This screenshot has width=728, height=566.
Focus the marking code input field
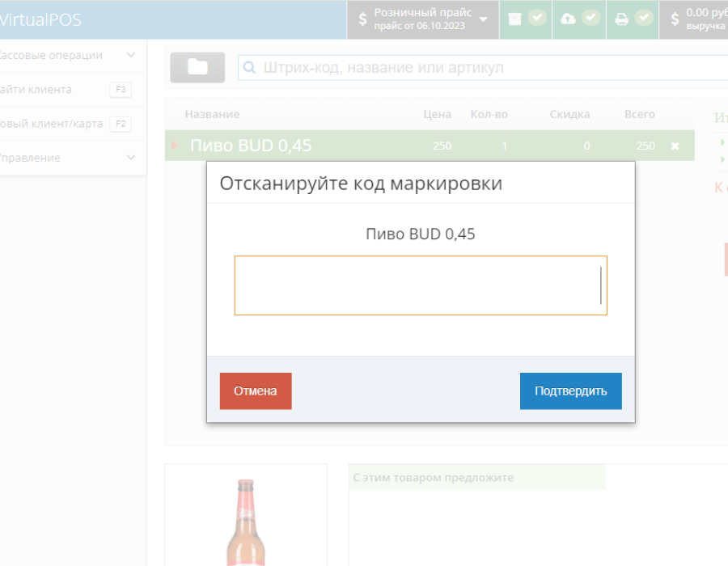(421, 285)
